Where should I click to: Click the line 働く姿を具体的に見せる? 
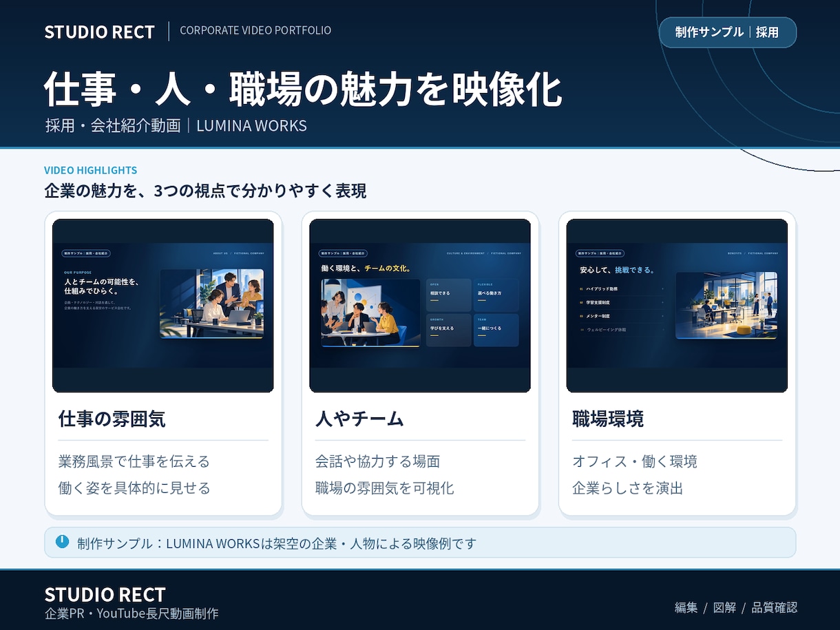(134, 488)
